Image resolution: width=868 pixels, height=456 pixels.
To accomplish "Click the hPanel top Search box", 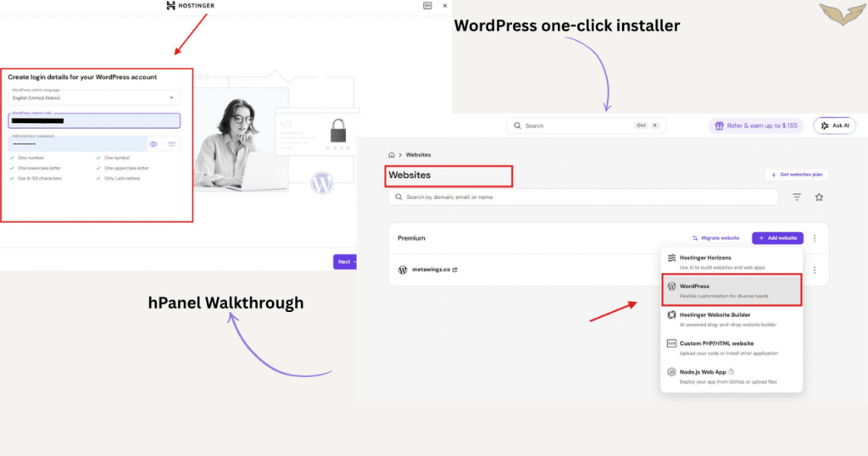I will pos(586,125).
